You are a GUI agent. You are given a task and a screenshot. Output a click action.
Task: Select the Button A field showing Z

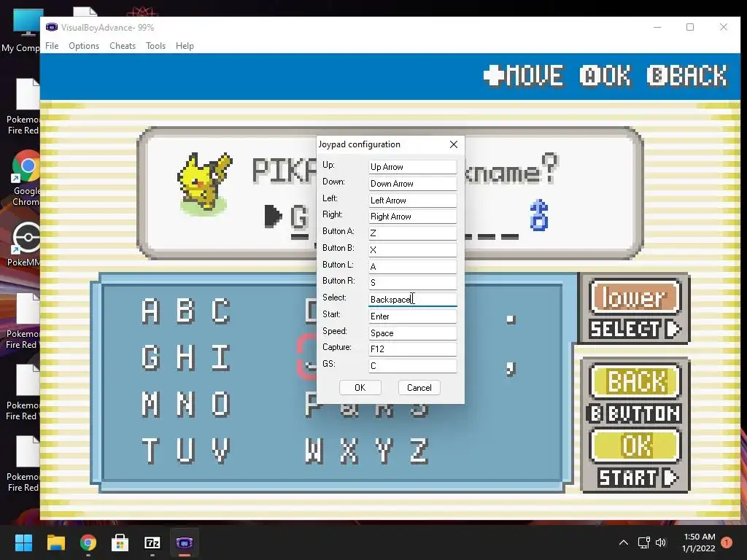tap(413, 233)
